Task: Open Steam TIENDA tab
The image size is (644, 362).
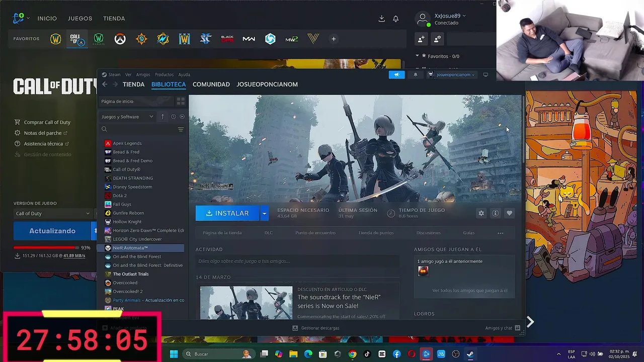Action: coord(134,84)
